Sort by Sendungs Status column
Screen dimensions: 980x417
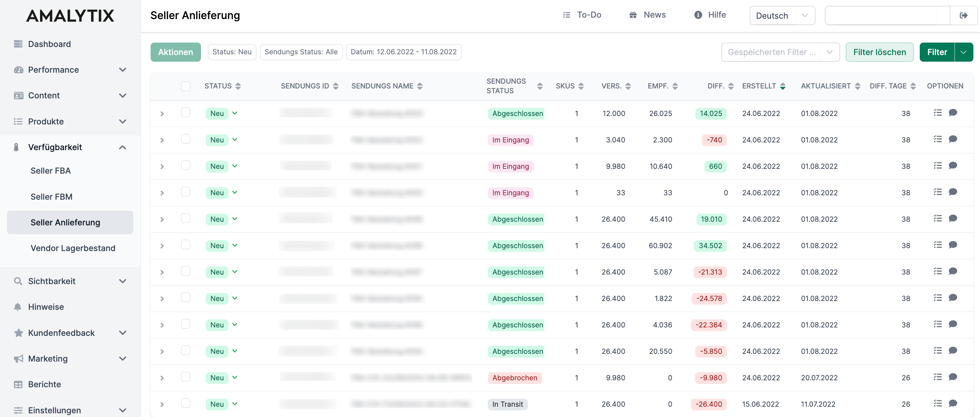pos(540,86)
